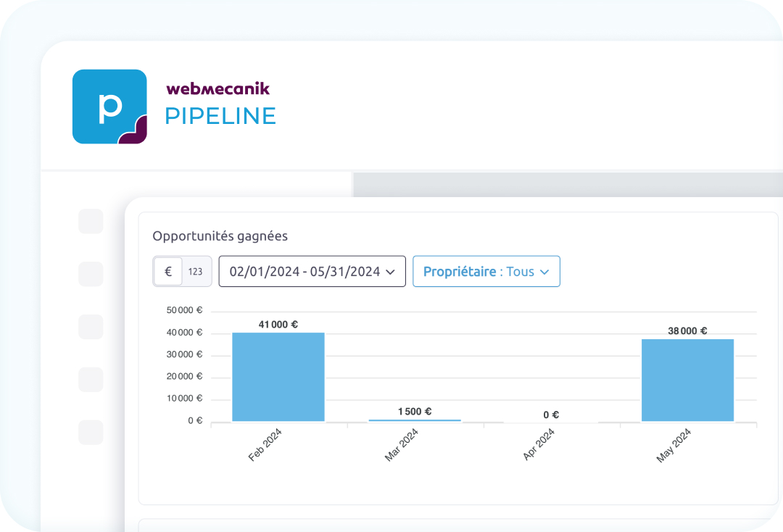This screenshot has height=532, width=783.
Task: Expand the Propriétaire : Tous filter dropdown
Action: [486, 272]
